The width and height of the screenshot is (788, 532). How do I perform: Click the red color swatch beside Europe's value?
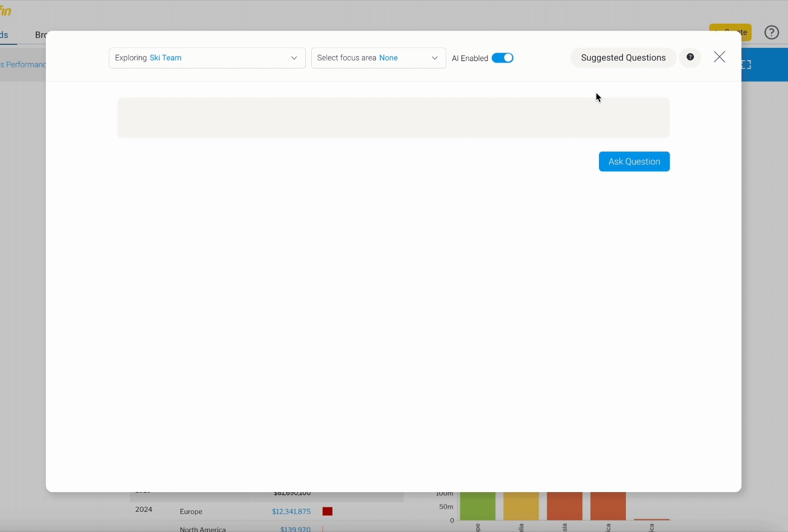click(327, 511)
